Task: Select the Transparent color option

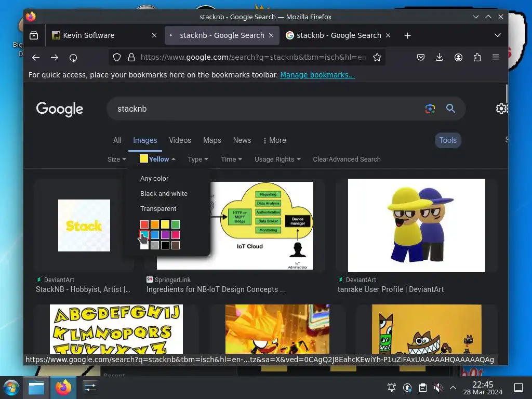Action: (x=158, y=209)
